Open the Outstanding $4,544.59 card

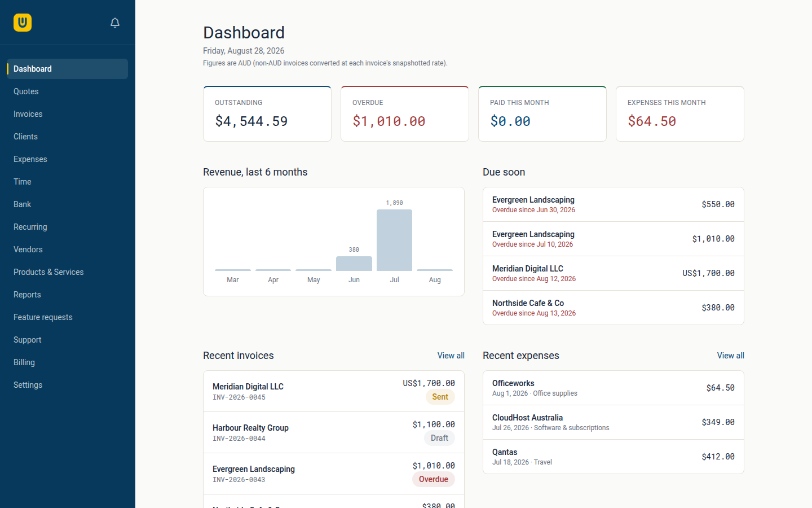pyautogui.click(x=267, y=113)
